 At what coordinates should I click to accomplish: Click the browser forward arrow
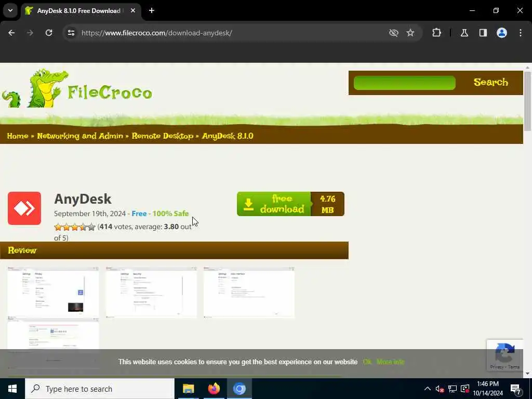(x=30, y=33)
